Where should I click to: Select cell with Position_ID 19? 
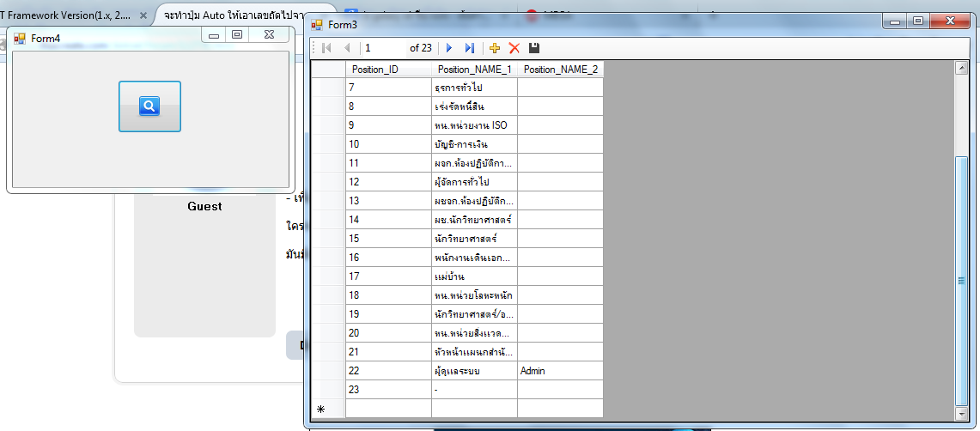tap(388, 313)
